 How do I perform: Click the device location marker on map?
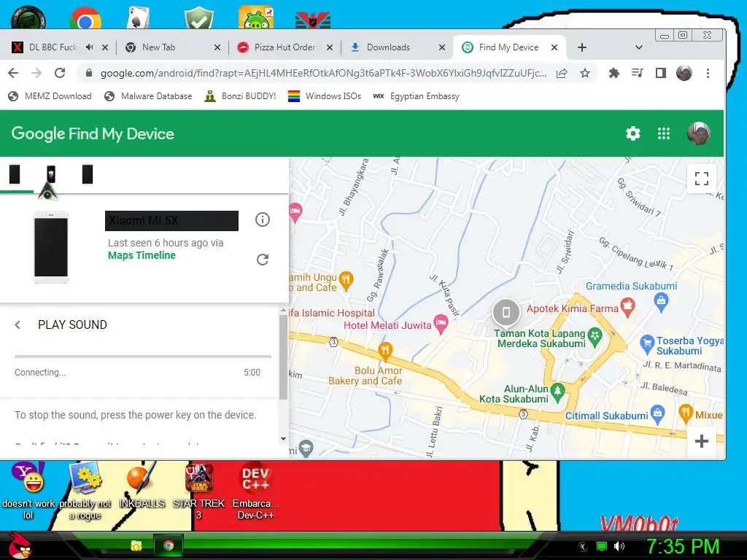pyautogui.click(x=506, y=312)
